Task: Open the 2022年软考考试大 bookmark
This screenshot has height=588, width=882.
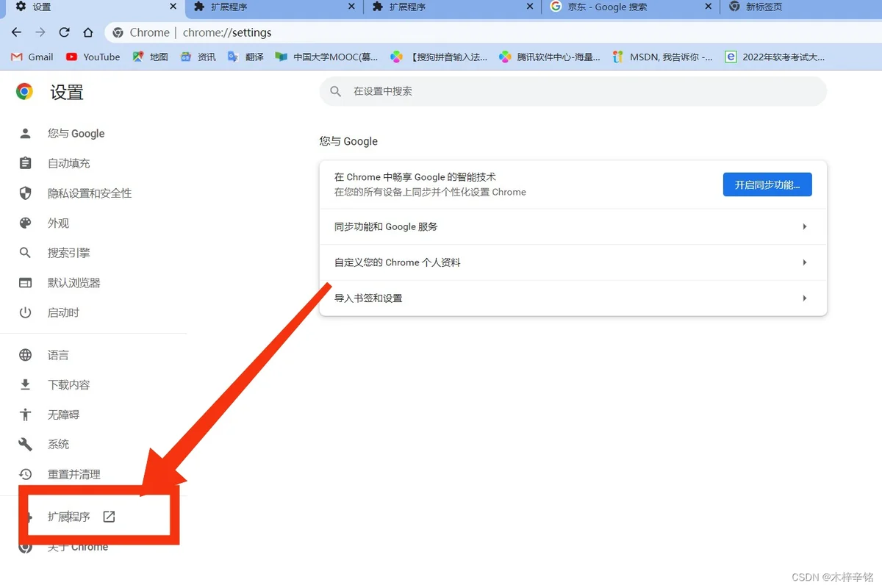Action: click(x=775, y=57)
